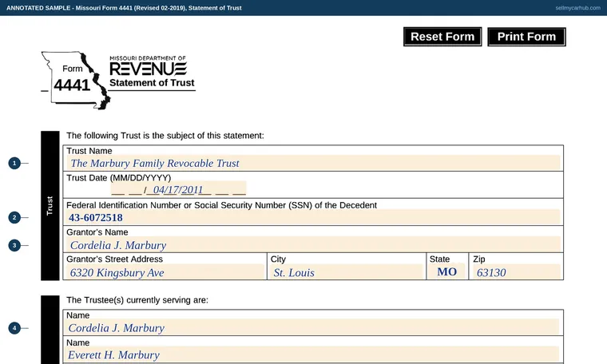607x364 pixels.
Task: Click the sellmycarhub.com text in header
Action: (x=577, y=8)
